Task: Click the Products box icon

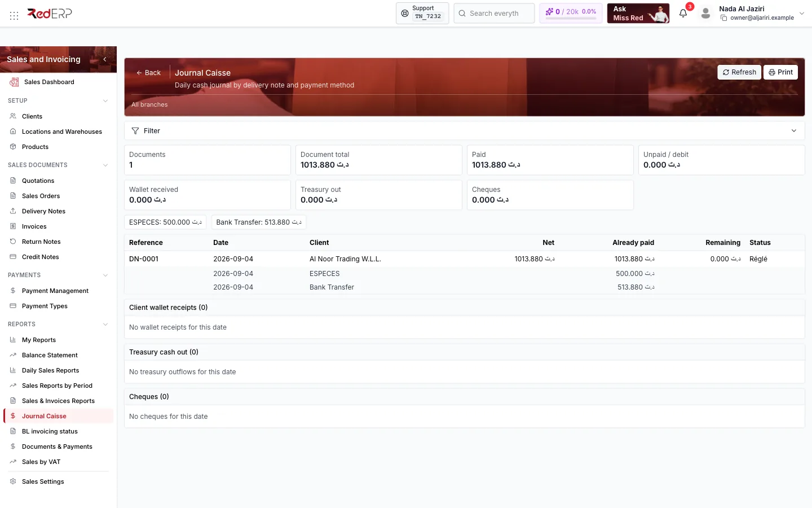Action: coord(13,147)
